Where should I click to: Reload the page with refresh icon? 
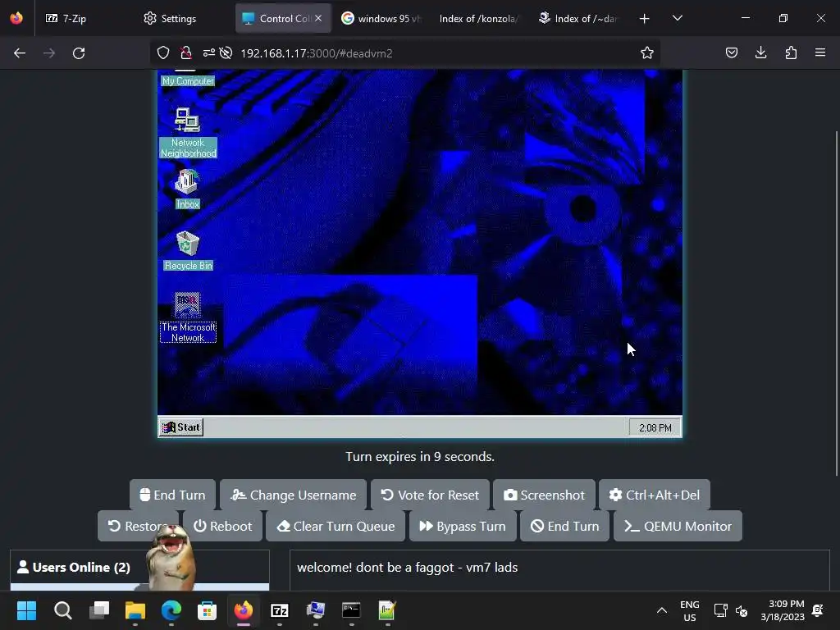79,53
